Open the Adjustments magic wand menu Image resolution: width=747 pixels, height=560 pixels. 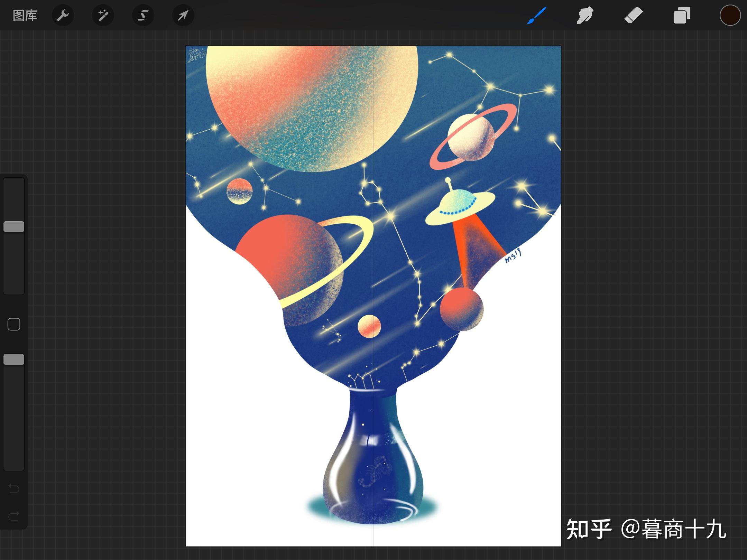[x=103, y=16]
